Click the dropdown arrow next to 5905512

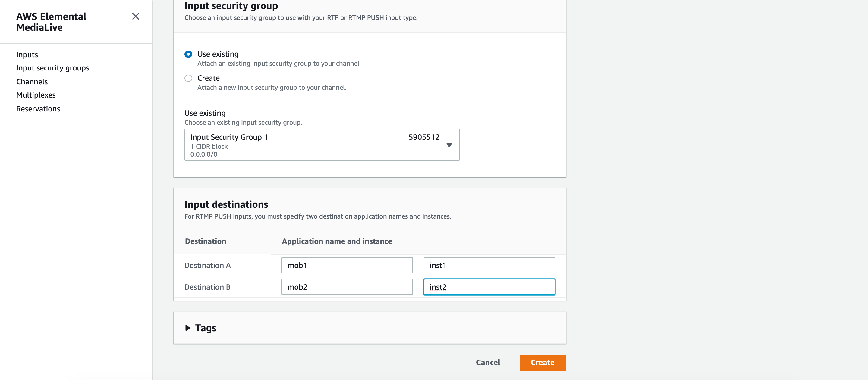(x=449, y=145)
